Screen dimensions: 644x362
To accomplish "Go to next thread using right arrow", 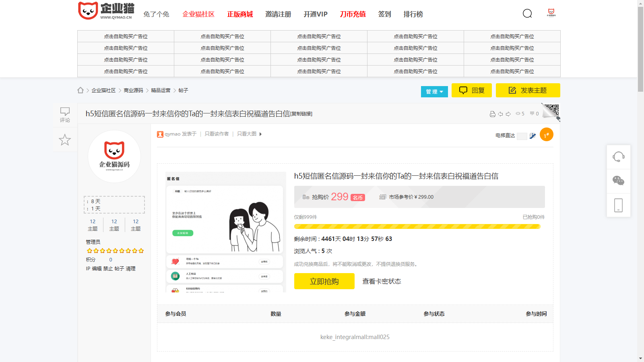I will tap(508, 114).
